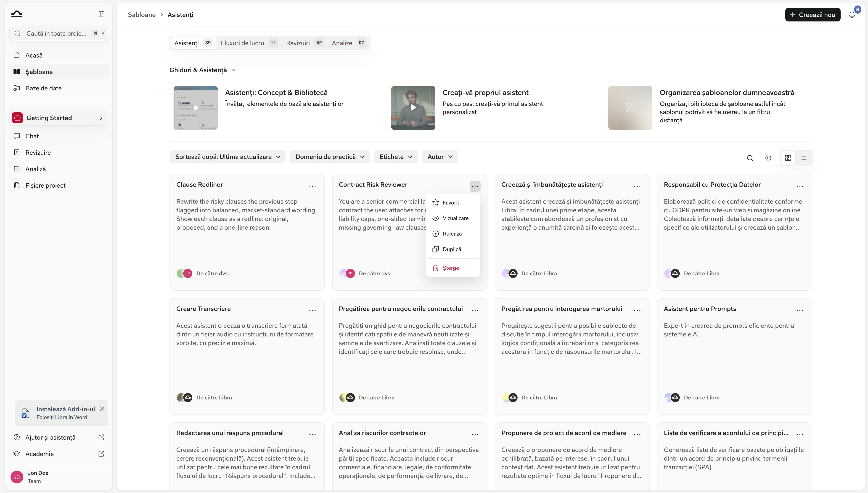Open the Sortează după dropdown
The image size is (868, 493).
227,157
